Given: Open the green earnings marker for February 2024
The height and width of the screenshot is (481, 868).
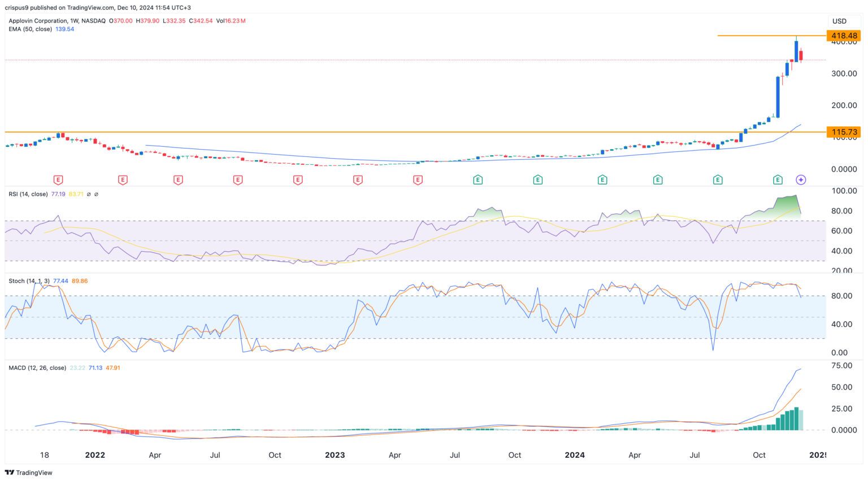Looking at the screenshot, I should click(x=602, y=180).
